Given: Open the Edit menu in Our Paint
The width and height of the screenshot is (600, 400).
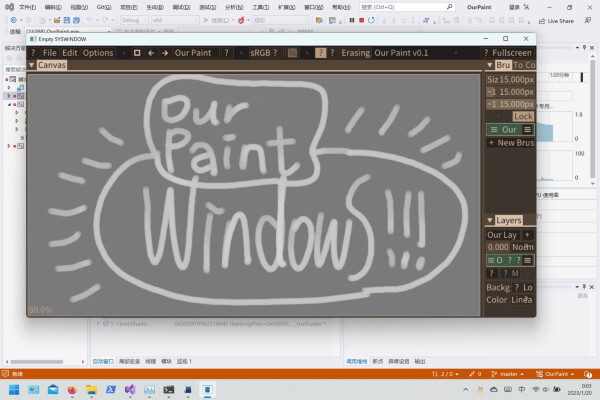Looking at the screenshot, I should 70,53.
